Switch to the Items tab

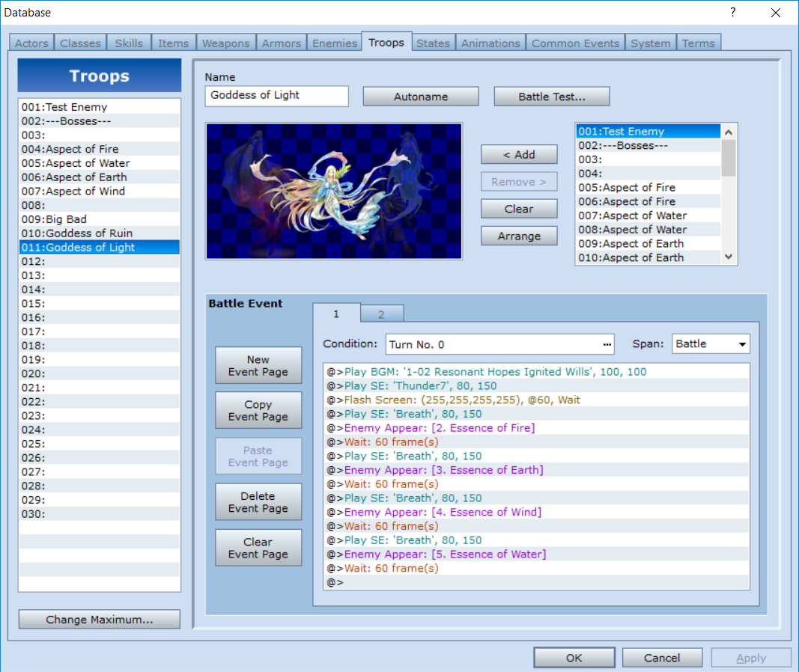click(x=173, y=43)
